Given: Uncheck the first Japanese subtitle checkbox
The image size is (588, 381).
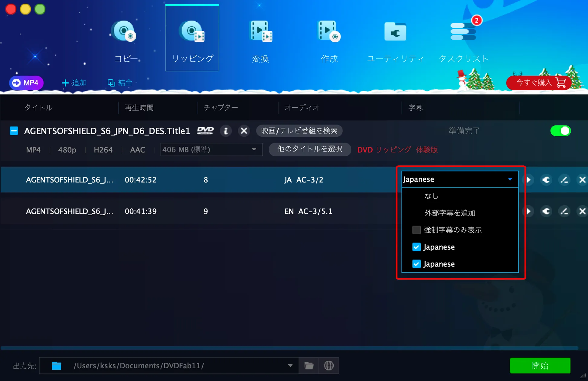Looking at the screenshot, I should click(x=416, y=247).
